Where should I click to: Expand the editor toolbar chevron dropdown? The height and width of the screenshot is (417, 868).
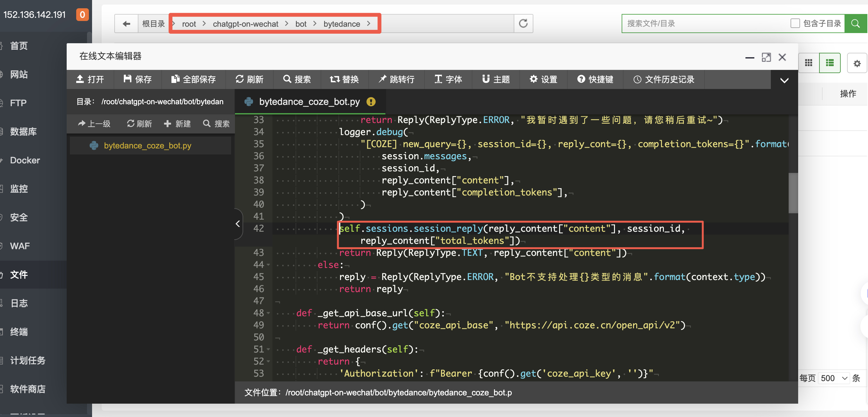point(784,80)
